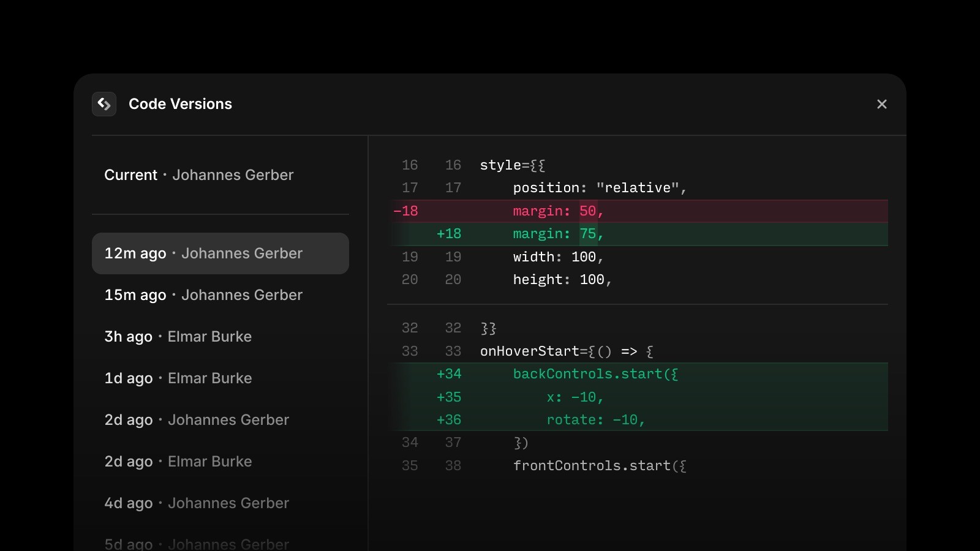Viewport: 980px width, 551px height.
Task: Select the 12m ago version entry
Action: pyautogui.click(x=220, y=253)
